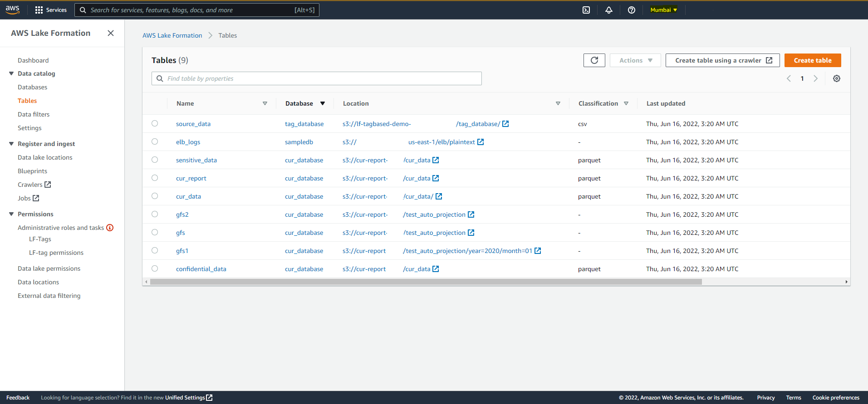The height and width of the screenshot is (404, 868).
Task: Sort by the Database column arrow
Action: (x=323, y=103)
